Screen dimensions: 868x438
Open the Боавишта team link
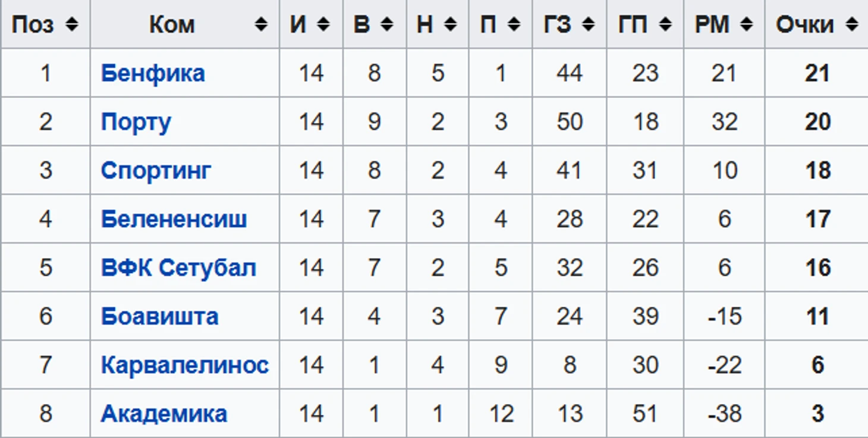click(159, 317)
